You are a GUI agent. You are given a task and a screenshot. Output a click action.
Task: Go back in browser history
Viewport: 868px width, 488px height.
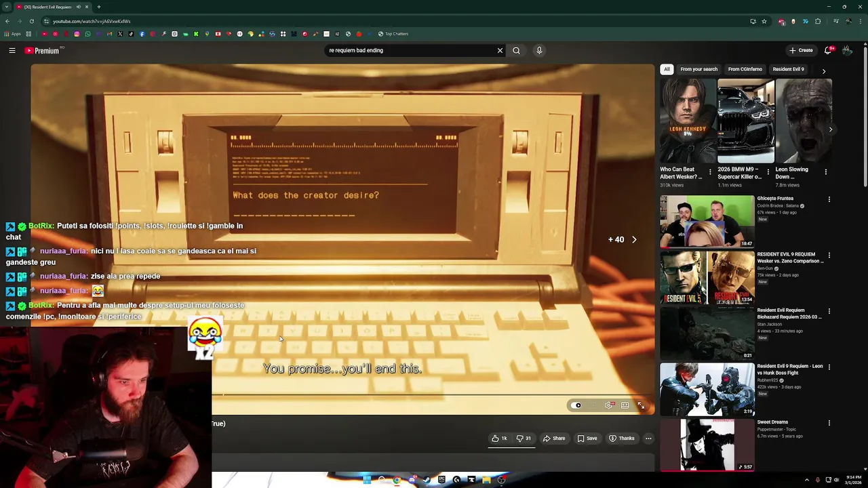[7, 21]
